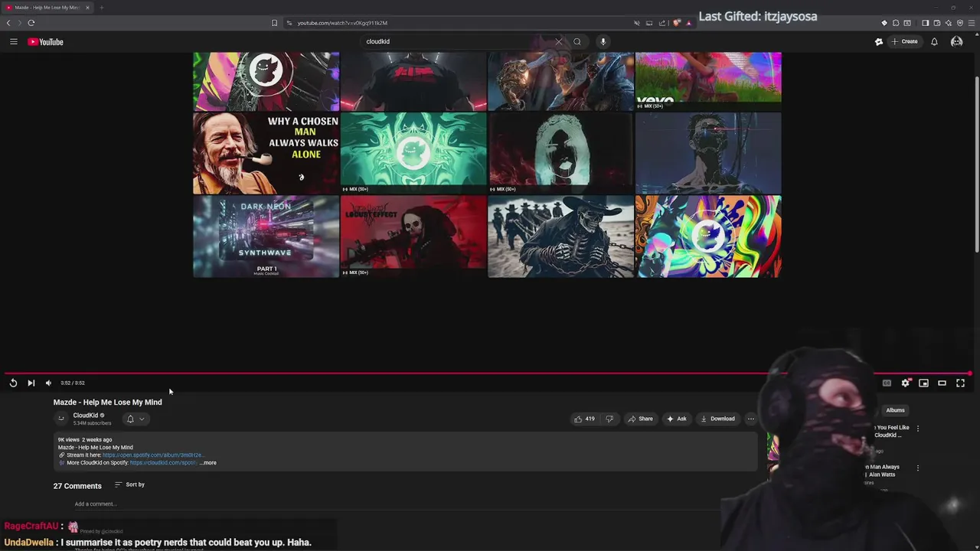Switch to miniplayer mode
This screenshot has width=980, height=551.
coord(924,383)
